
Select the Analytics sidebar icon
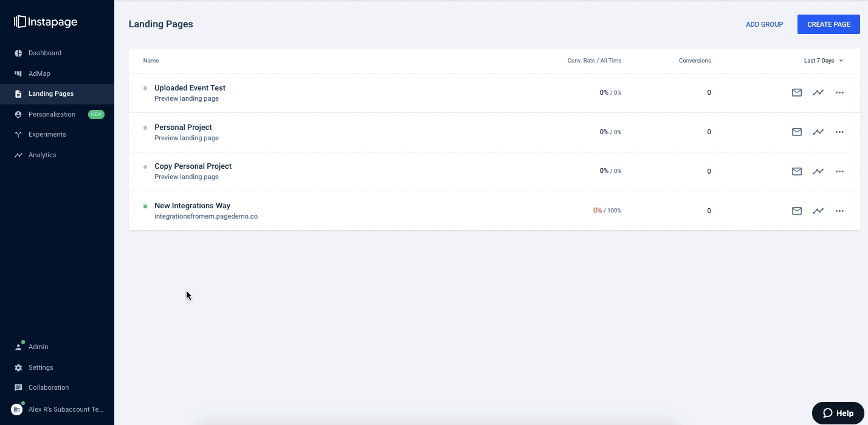[18, 155]
